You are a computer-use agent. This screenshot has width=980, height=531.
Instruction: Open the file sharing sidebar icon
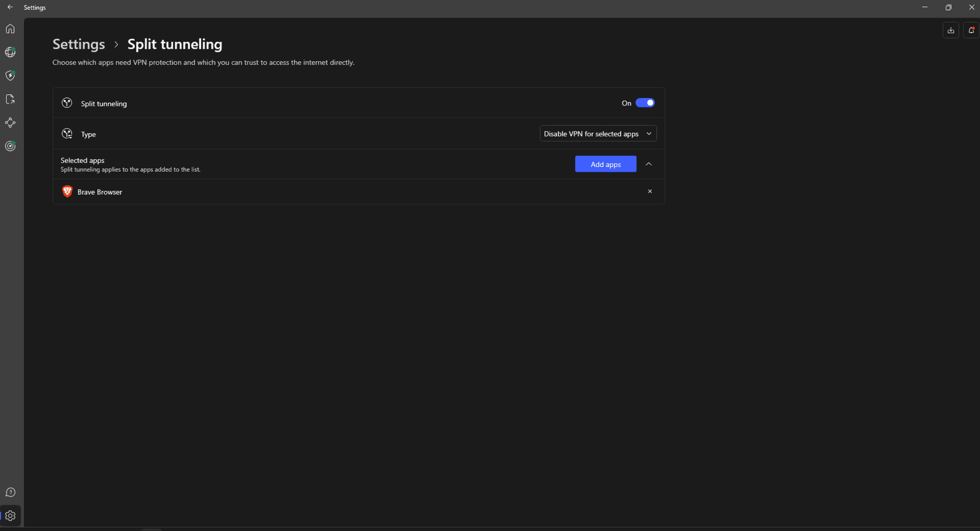click(10, 99)
